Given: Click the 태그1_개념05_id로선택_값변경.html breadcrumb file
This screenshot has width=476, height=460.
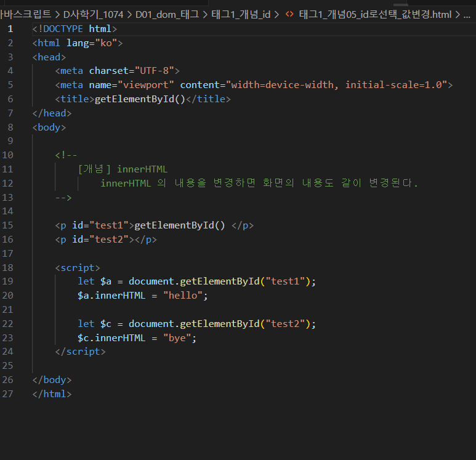Looking at the screenshot, I should pyautogui.click(x=375, y=14).
